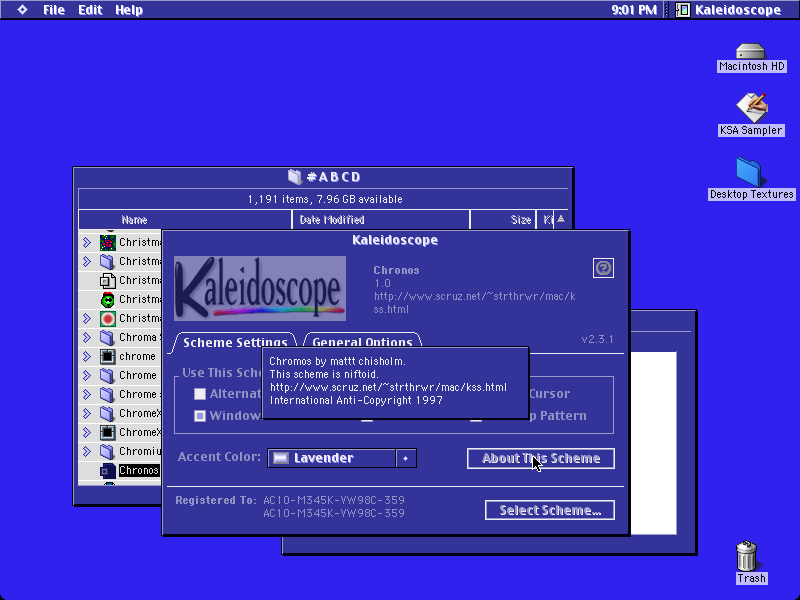Click the '1,191 items, 7.96 GB available' text
800x600 pixels.
pyautogui.click(x=325, y=199)
